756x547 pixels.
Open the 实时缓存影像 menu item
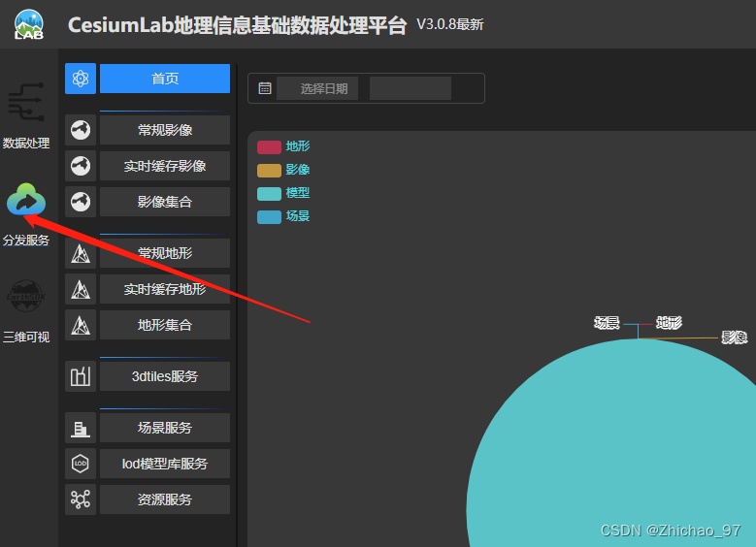coord(165,166)
